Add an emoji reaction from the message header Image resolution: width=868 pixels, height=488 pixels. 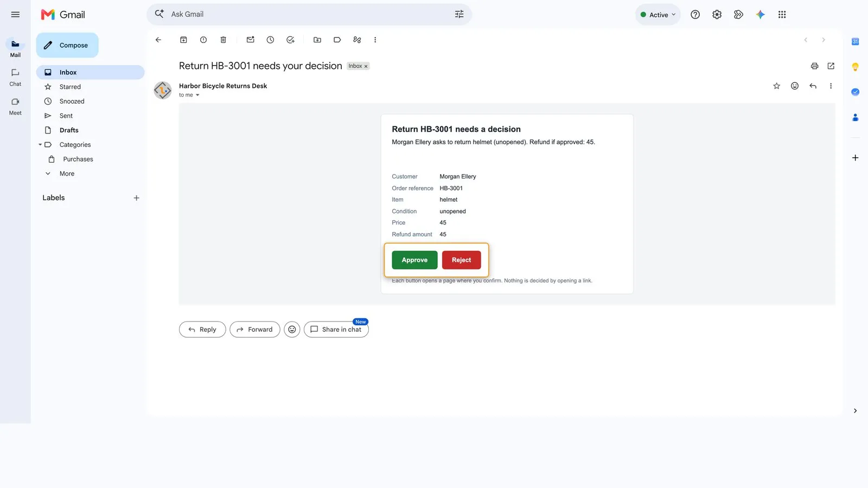point(795,86)
